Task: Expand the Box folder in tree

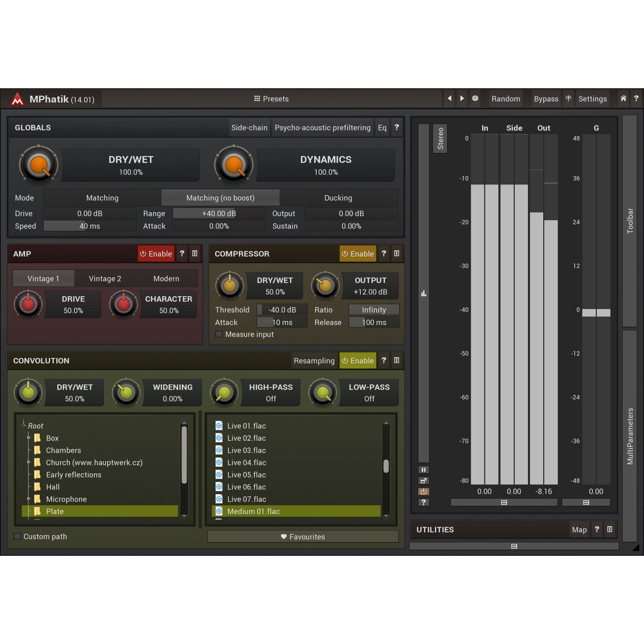Action: click(29, 438)
